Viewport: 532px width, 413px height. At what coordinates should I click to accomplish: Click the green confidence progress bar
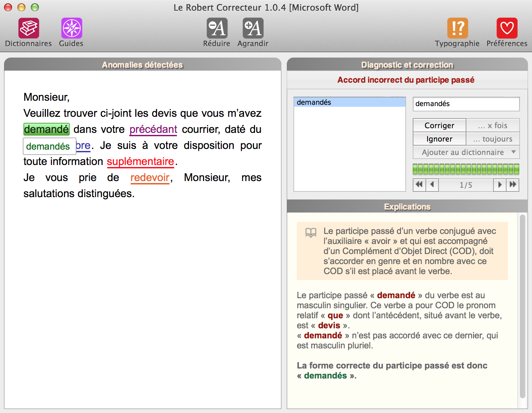click(x=466, y=169)
